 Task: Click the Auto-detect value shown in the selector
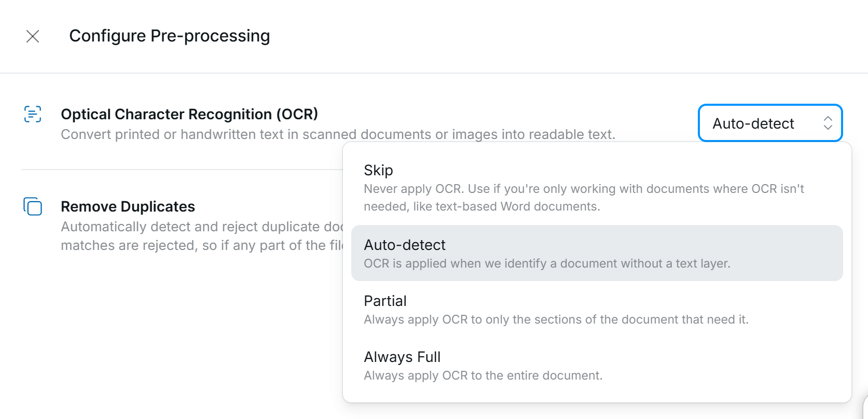tap(753, 123)
